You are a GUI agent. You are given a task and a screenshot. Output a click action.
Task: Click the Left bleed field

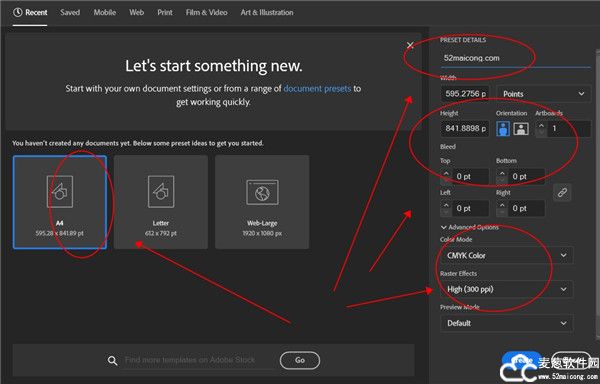pyautogui.click(x=471, y=208)
